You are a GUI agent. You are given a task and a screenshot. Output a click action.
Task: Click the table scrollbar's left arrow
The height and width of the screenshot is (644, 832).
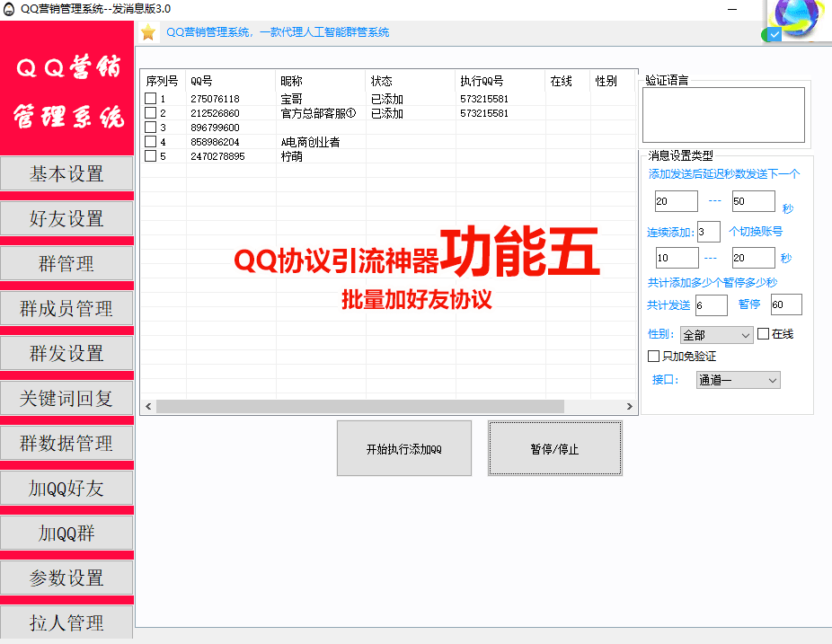(x=148, y=406)
